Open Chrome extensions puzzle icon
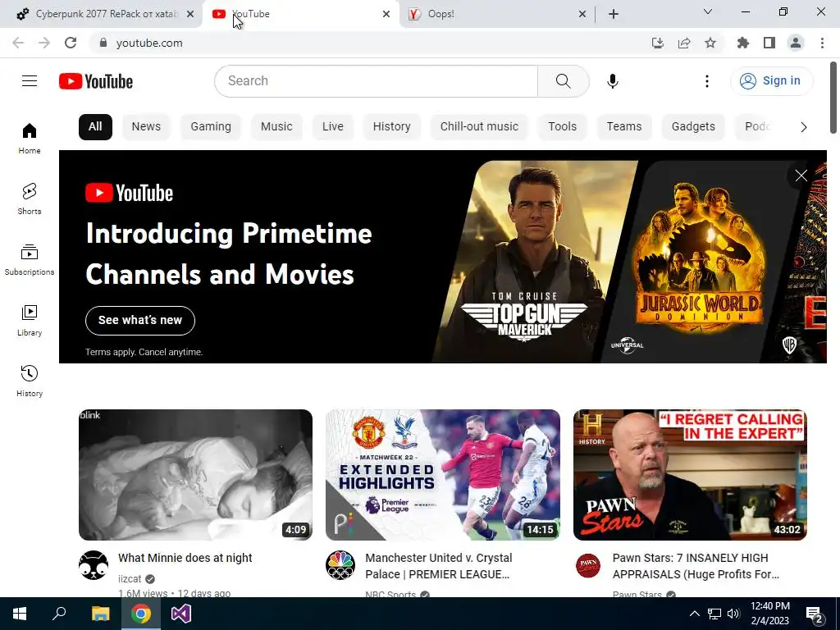Screen dimensions: 840x630 743,43
